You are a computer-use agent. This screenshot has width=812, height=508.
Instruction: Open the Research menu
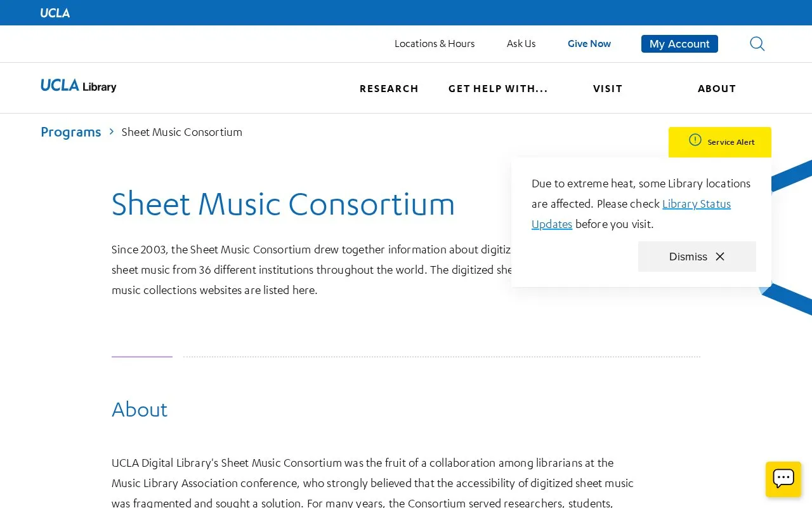click(389, 89)
